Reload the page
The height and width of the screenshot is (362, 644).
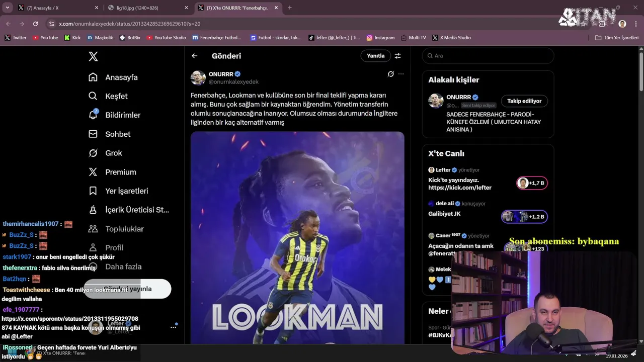tap(35, 24)
